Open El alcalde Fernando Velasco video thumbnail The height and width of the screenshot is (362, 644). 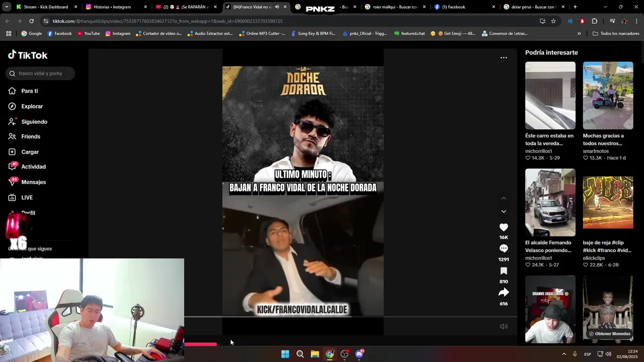[x=550, y=202]
